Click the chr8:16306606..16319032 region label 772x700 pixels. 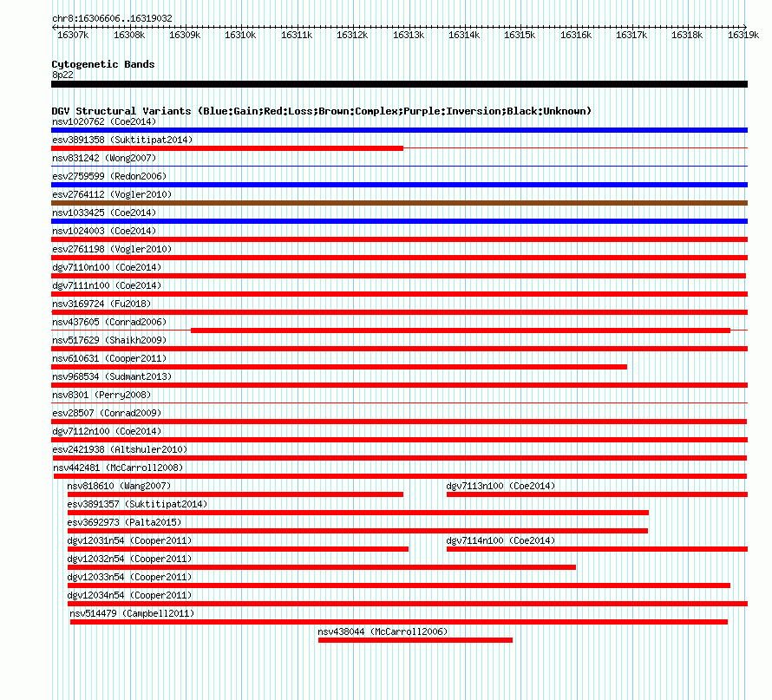(x=112, y=18)
